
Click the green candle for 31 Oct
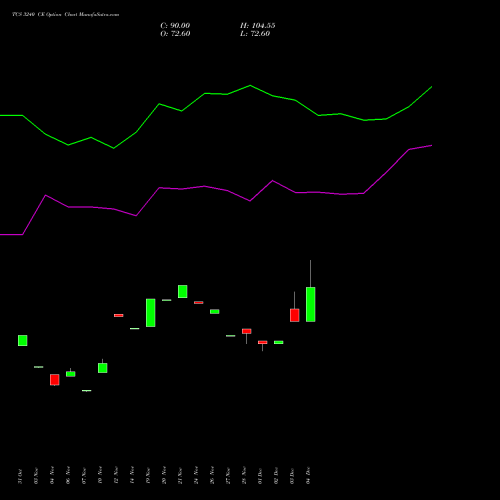(23, 340)
